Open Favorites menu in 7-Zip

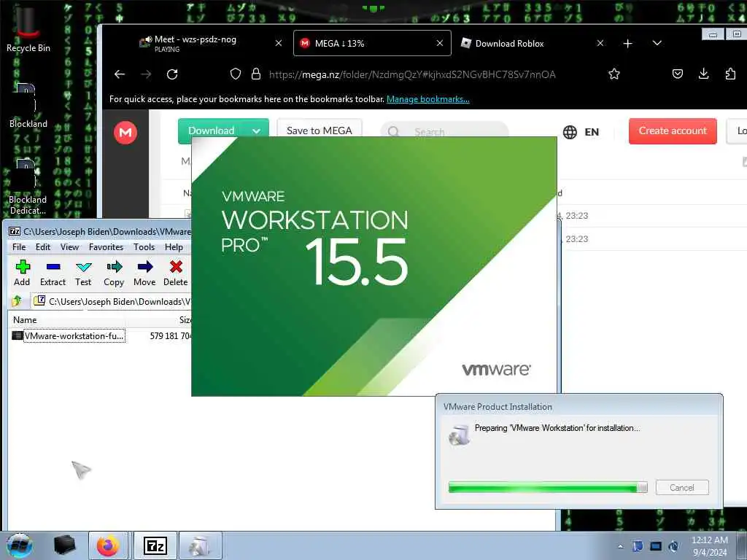point(106,246)
